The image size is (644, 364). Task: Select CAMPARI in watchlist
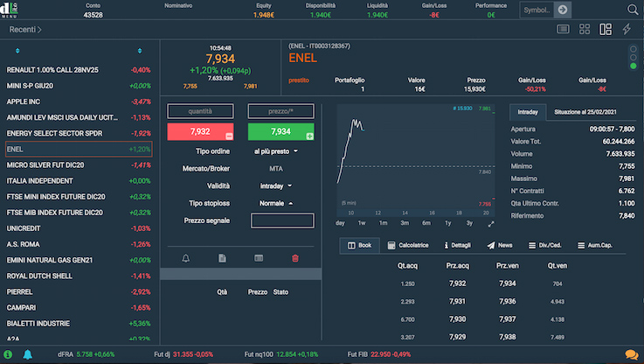(x=79, y=308)
